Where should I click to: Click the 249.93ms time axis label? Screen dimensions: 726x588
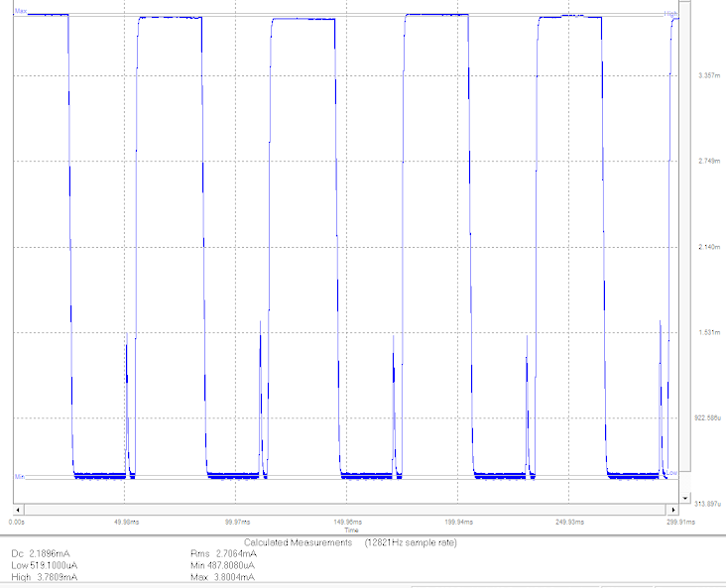pos(570,522)
